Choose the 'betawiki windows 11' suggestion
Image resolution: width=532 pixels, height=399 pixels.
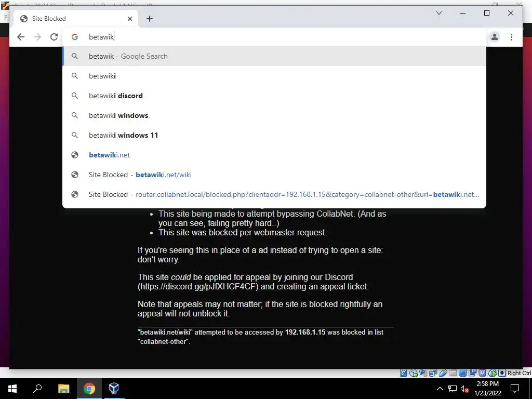point(274,135)
